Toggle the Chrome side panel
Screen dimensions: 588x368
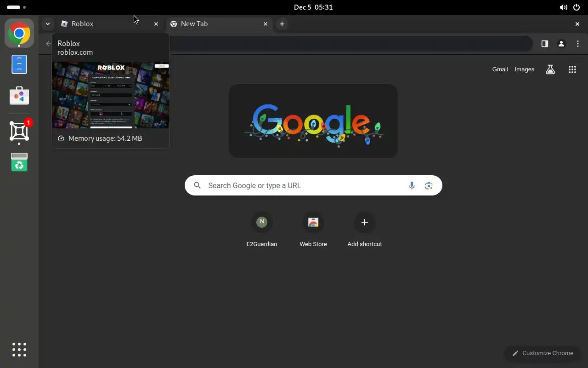click(x=545, y=44)
